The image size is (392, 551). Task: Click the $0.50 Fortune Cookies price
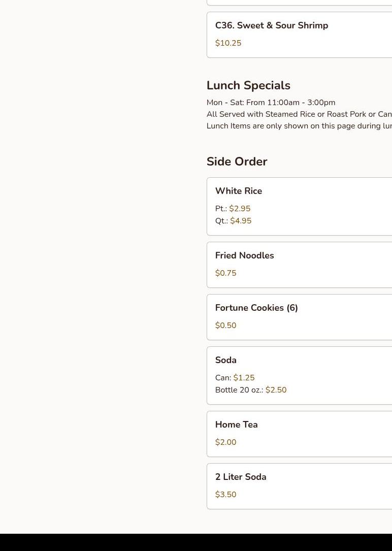tap(226, 326)
